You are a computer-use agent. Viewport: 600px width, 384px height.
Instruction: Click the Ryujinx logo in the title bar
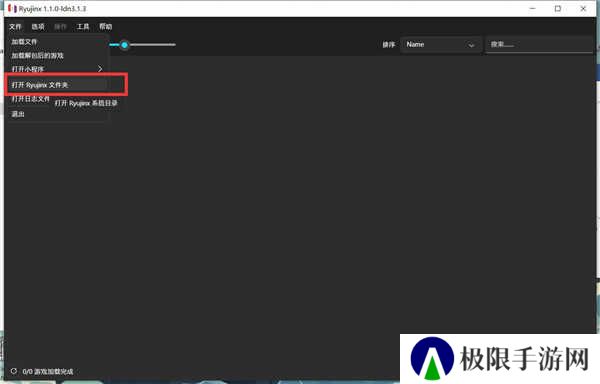12,8
